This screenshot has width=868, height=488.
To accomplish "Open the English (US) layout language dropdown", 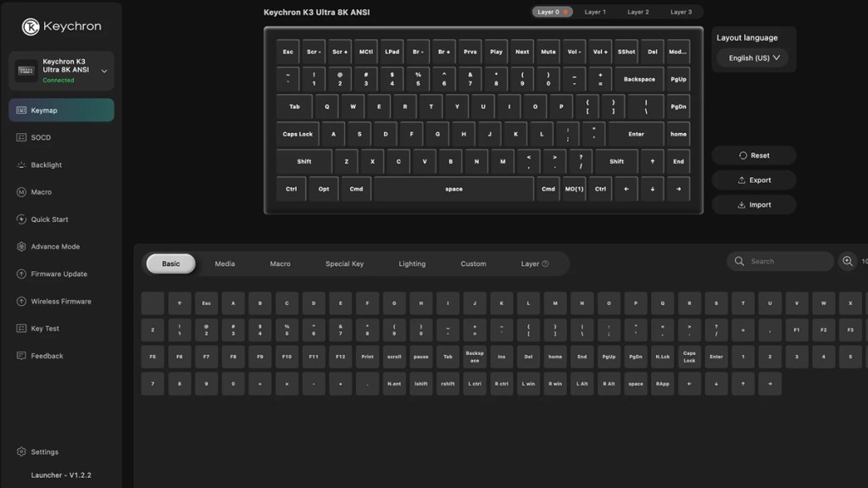I will pyautogui.click(x=751, y=57).
